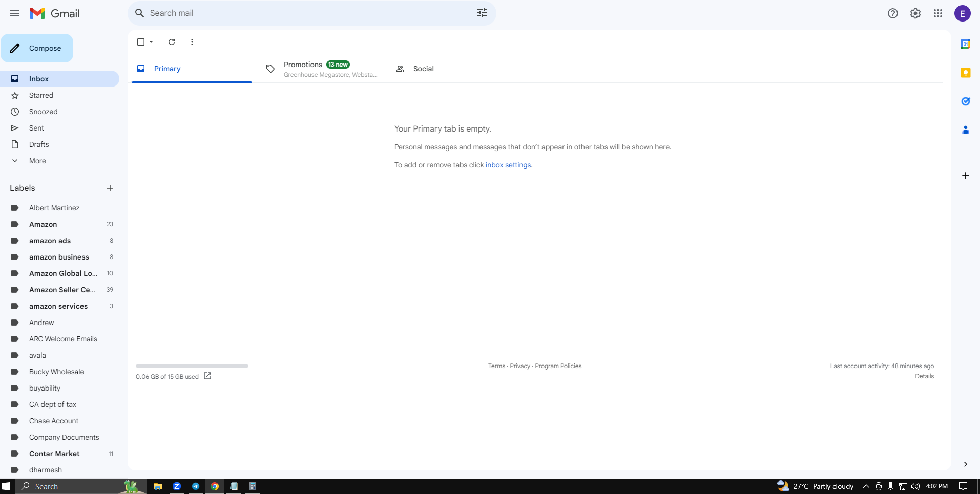Open the Drafts folder

[x=59, y=144]
